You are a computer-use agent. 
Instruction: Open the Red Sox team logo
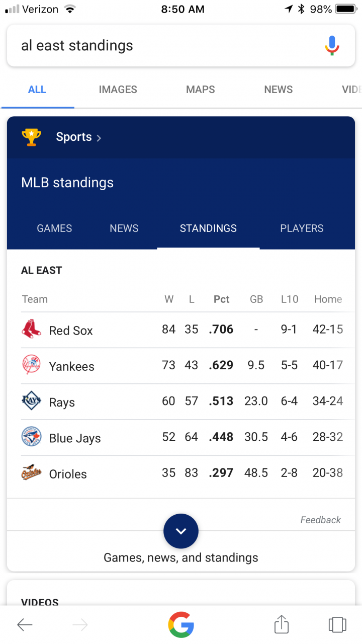tap(31, 329)
